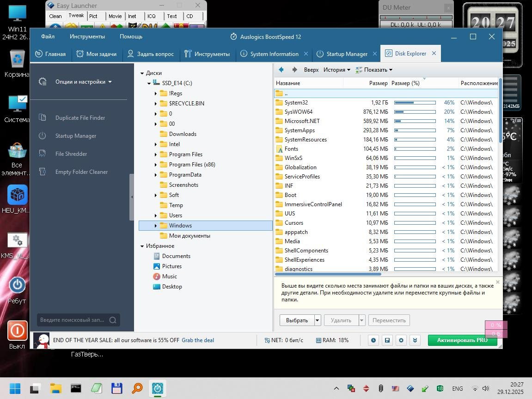Click the Fonts folder icon in list

click(280, 149)
